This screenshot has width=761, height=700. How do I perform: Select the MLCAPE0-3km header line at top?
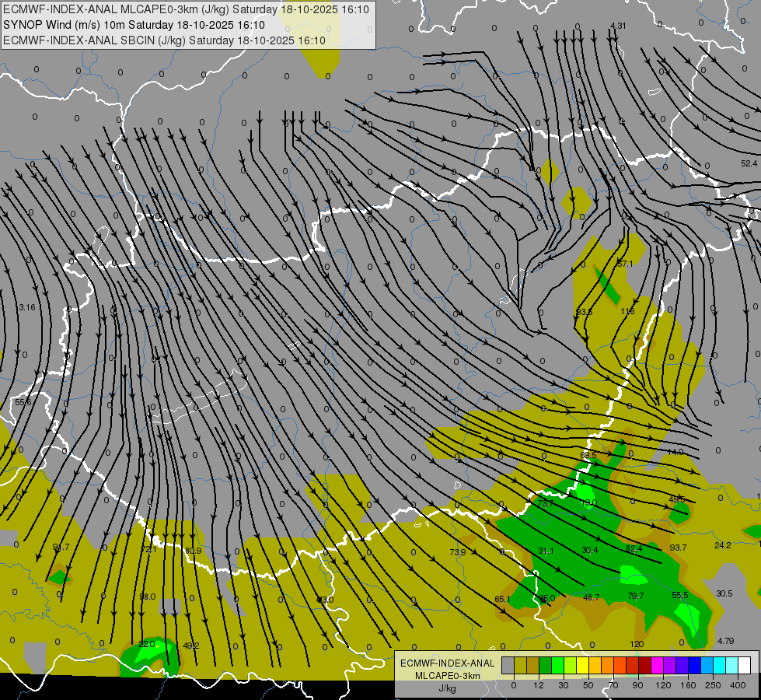click(186, 9)
